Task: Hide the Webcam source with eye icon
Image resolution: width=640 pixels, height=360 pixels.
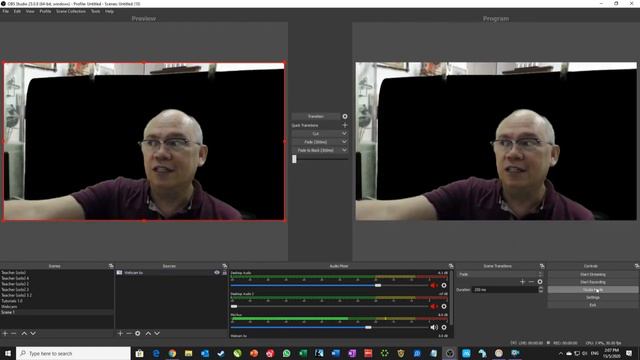Action: click(x=217, y=273)
